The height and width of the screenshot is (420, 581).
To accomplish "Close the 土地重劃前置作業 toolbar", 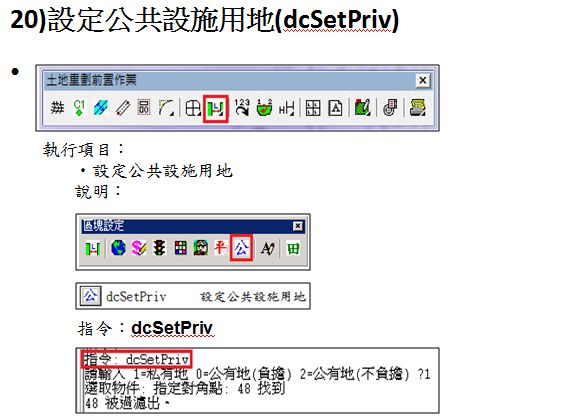I will (x=422, y=80).
